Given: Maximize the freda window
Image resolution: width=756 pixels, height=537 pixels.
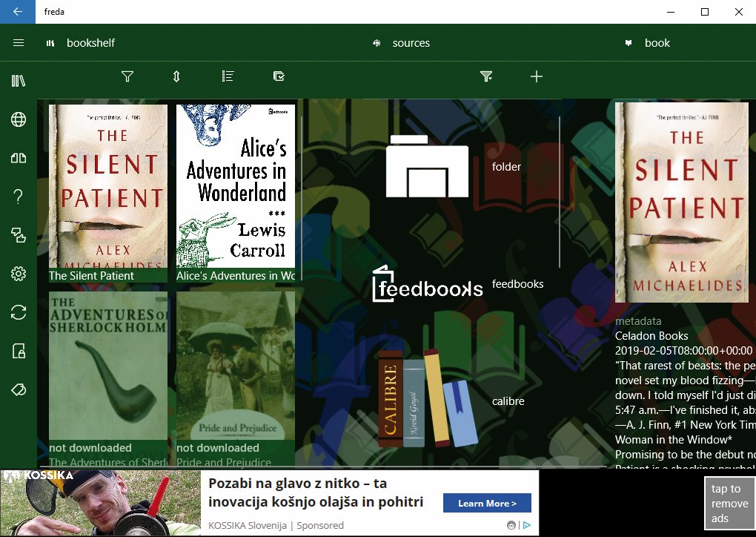Looking at the screenshot, I should [704, 12].
